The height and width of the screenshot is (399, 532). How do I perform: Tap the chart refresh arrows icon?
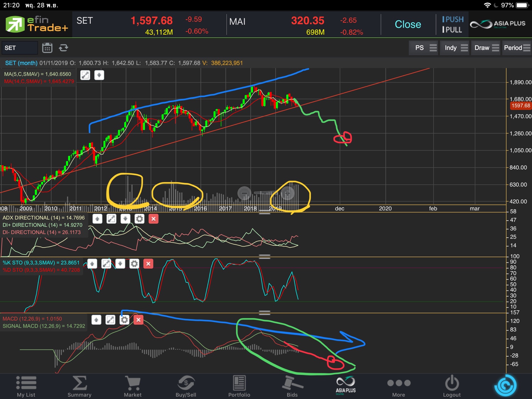point(63,48)
